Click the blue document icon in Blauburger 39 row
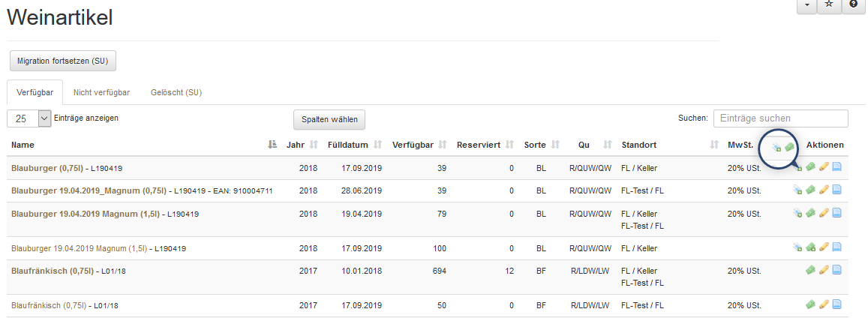This screenshot has width=868, height=318. (x=836, y=168)
